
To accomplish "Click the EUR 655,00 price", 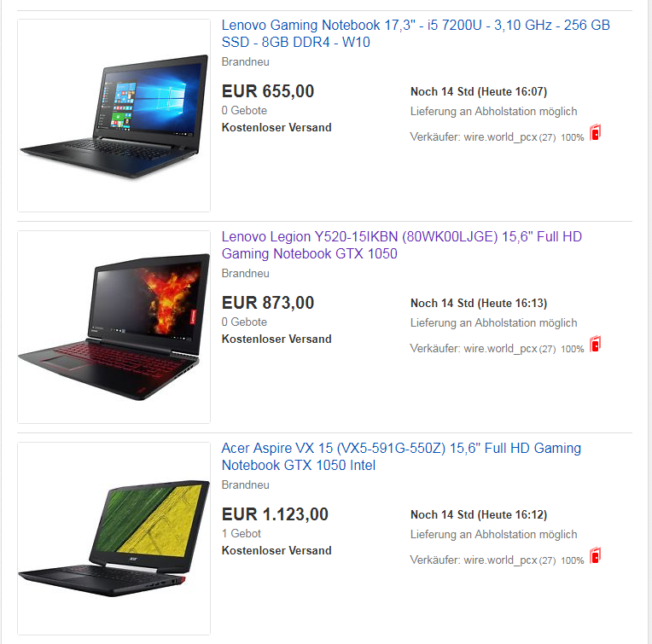I will tap(268, 91).
